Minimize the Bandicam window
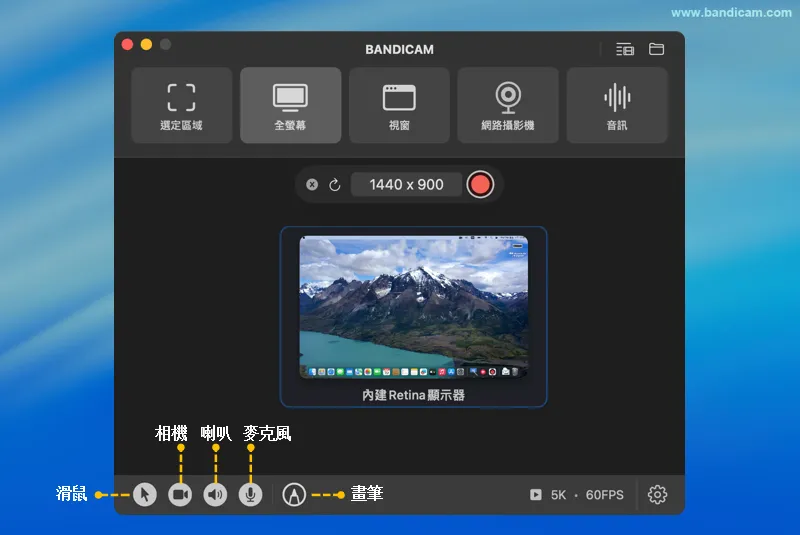This screenshot has height=535, width=800. [146, 45]
